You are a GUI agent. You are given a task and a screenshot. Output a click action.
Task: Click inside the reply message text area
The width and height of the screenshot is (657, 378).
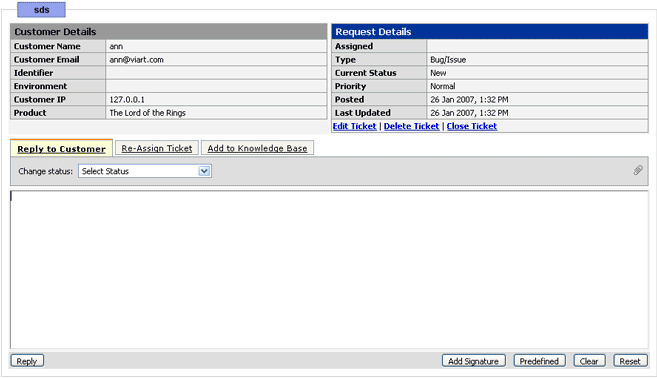pos(329,269)
